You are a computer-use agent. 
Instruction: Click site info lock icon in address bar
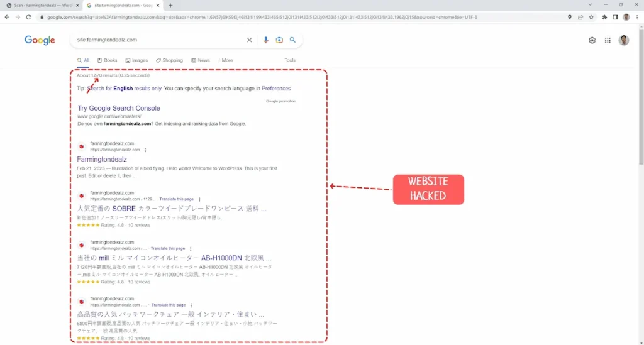point(42,17)
